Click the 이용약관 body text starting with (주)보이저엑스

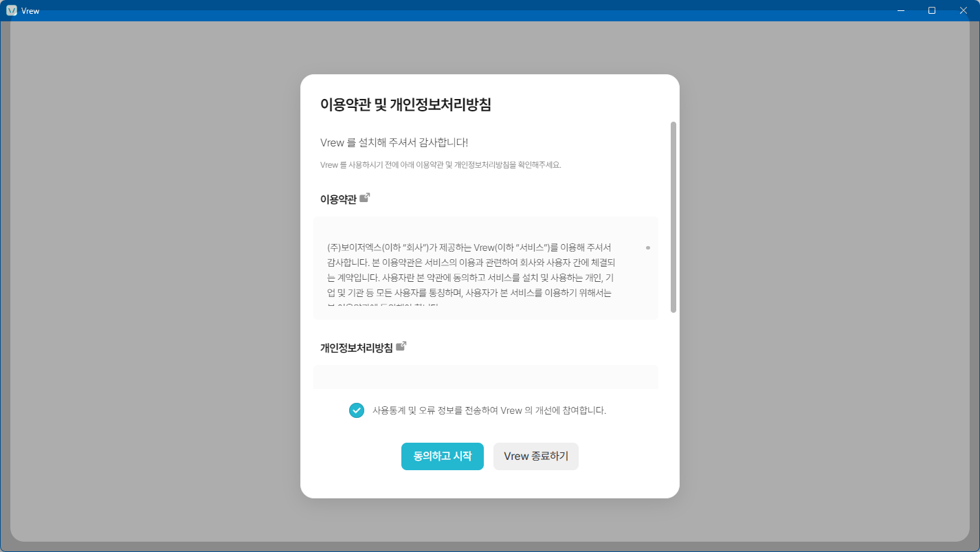coord(471,275)
